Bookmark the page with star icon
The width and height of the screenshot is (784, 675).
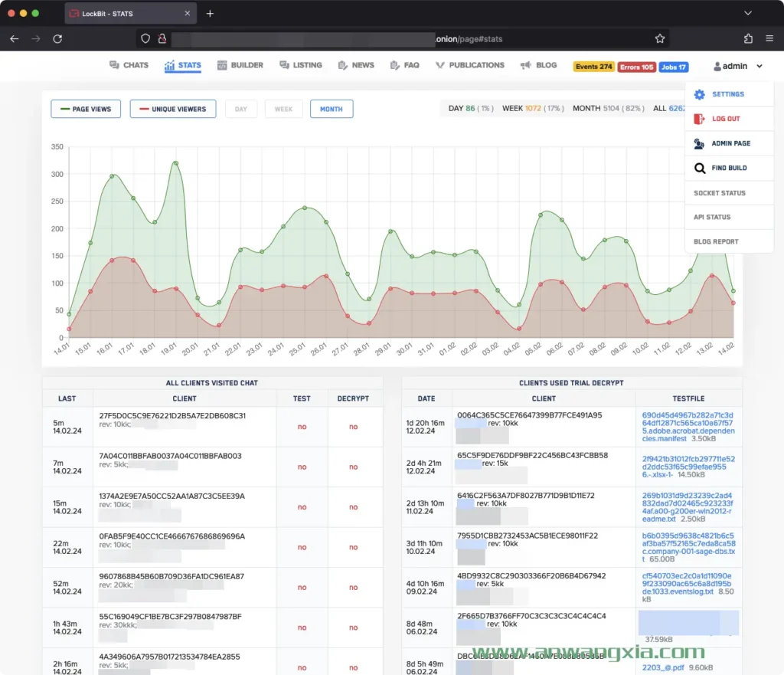660,38
